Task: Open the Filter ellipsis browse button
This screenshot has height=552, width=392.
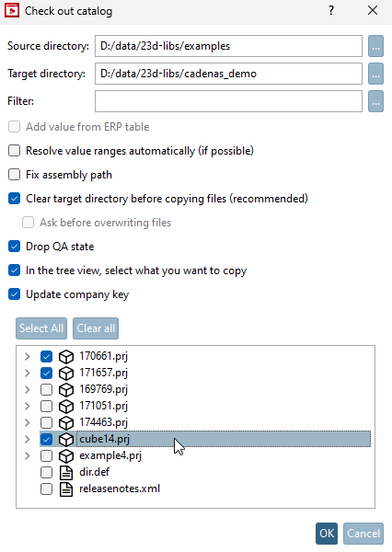Action: coord(375,101)
